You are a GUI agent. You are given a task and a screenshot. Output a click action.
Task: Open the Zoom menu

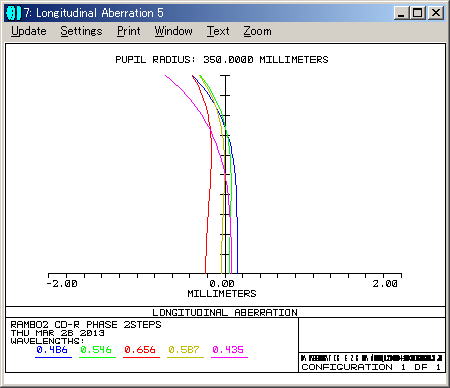[x=257, y=31]
